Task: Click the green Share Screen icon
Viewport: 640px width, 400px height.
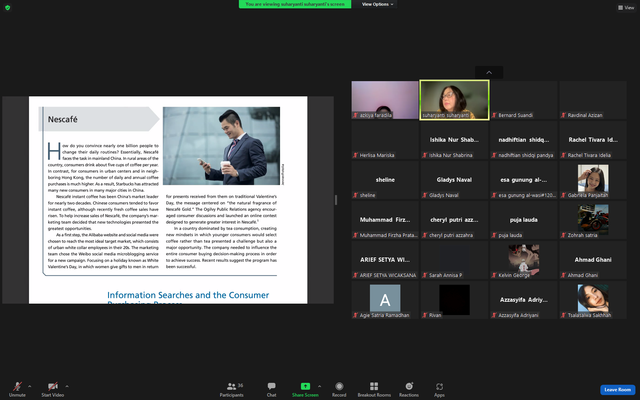Action: [305, 386]
